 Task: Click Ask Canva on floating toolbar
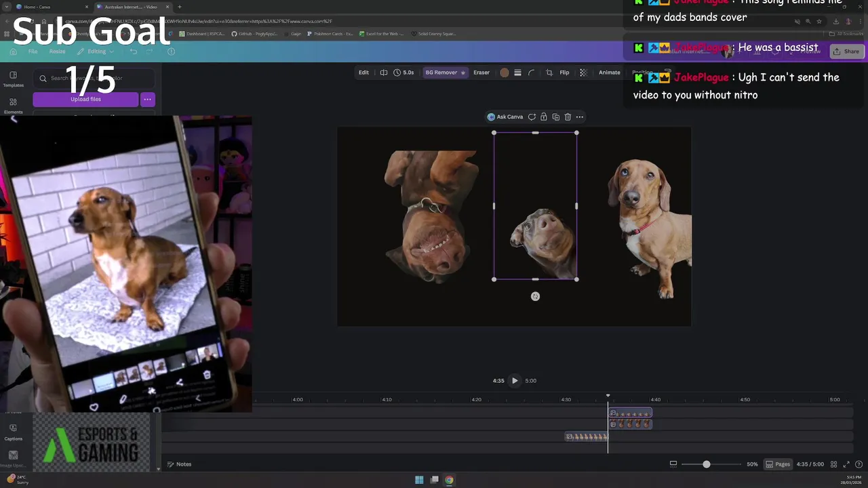tap(506, 117)
